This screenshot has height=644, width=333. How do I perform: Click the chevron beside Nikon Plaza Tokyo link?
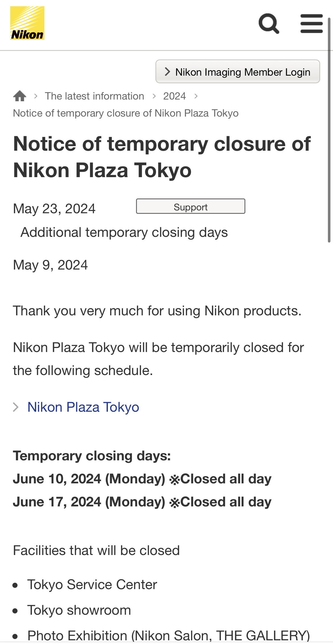16,407
